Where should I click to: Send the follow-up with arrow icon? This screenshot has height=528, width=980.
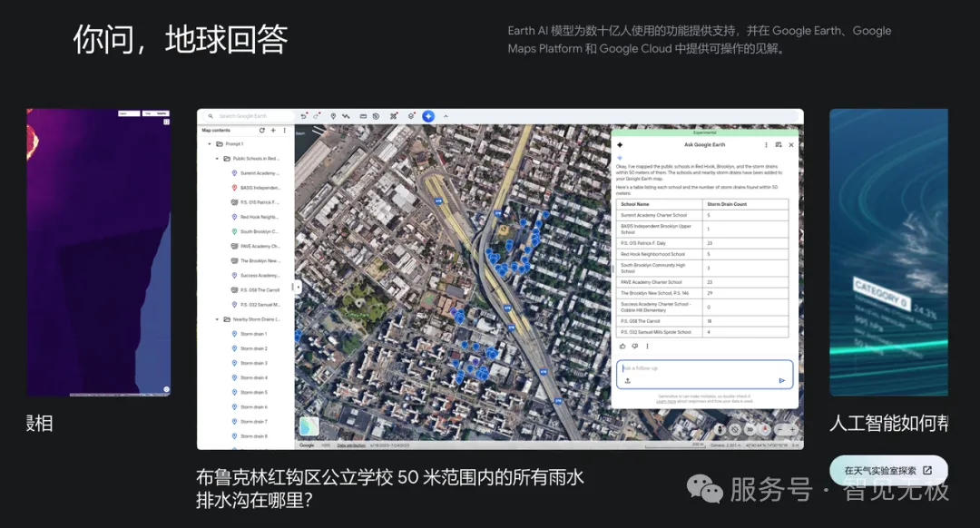[782, 380]
